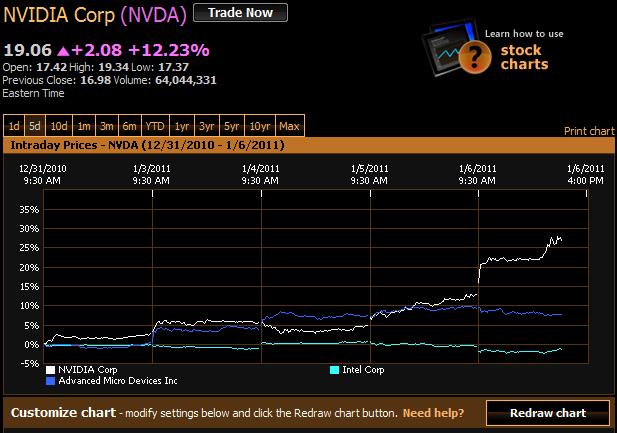Click the 1/5/2011 9:30 AM axis label
617x433 pixels.
pos(369,174)
